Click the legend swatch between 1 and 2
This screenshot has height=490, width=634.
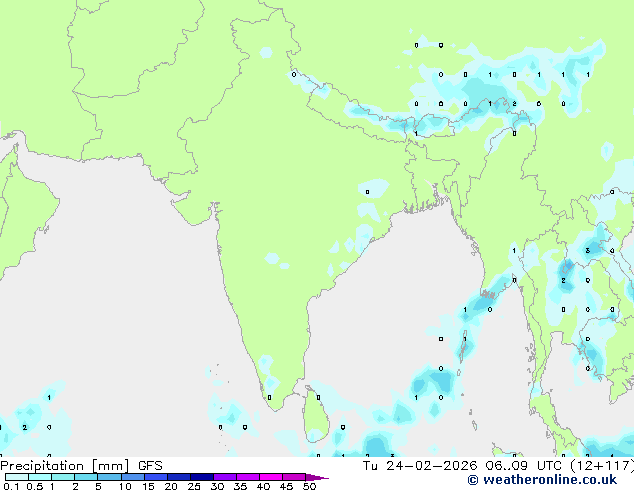(63, 477)
